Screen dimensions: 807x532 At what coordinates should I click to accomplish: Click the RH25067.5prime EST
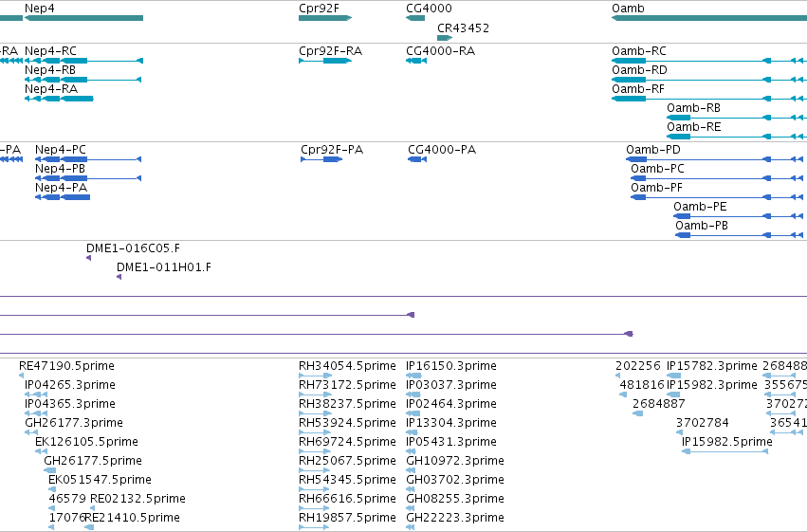315,470
